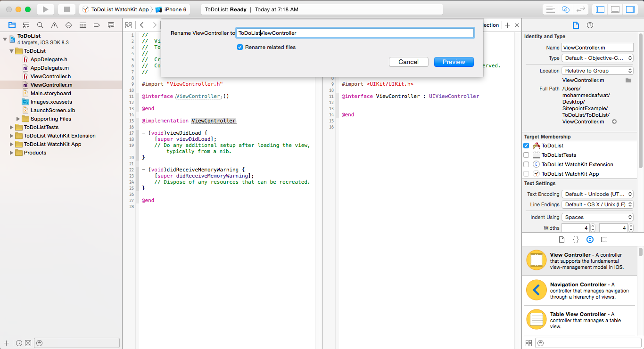
Task: Expand the Products group
Action: [12, 153]
